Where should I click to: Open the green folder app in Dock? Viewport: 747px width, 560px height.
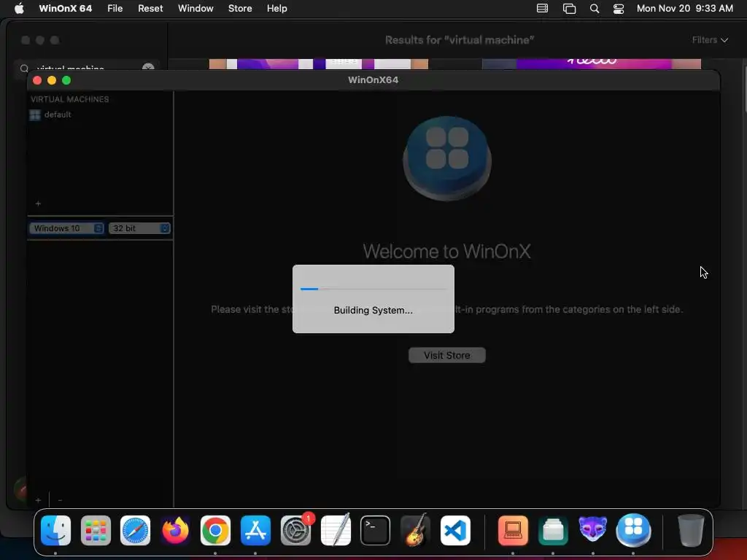(553, 531)
